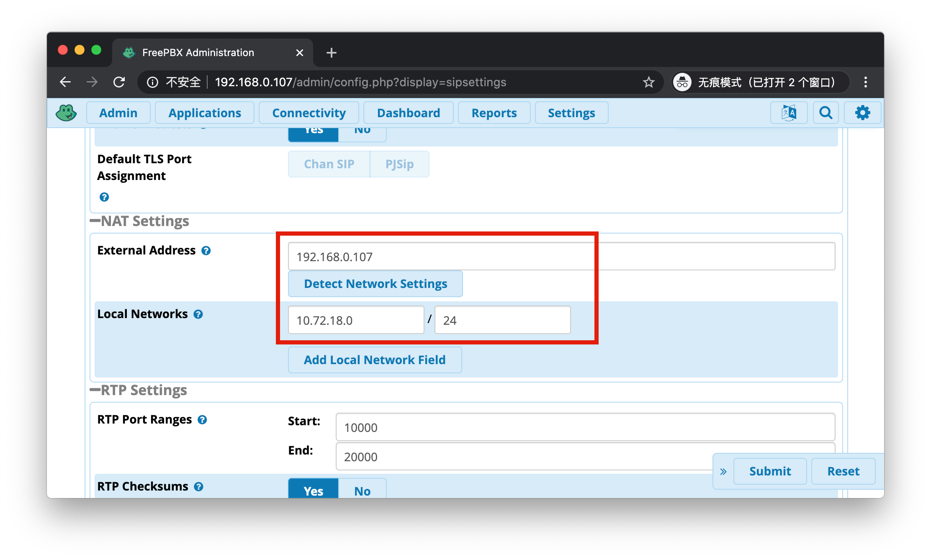Open the Connectivity menu
931x560 pixels.
(309, 113)
